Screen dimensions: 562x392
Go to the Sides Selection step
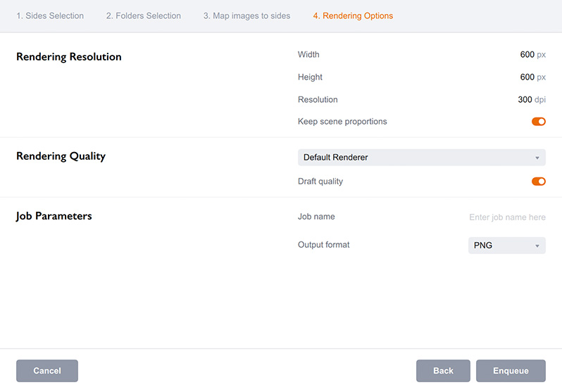[x=50, y=15]
